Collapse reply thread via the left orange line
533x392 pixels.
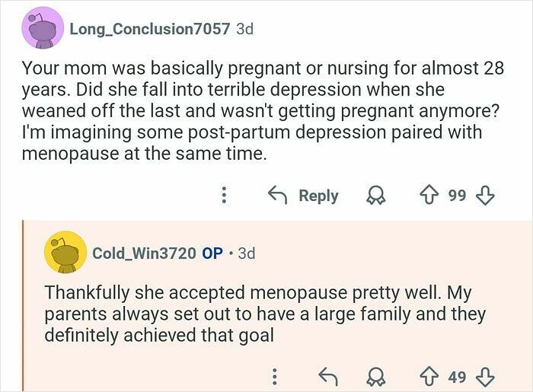(x=24, y=304)
